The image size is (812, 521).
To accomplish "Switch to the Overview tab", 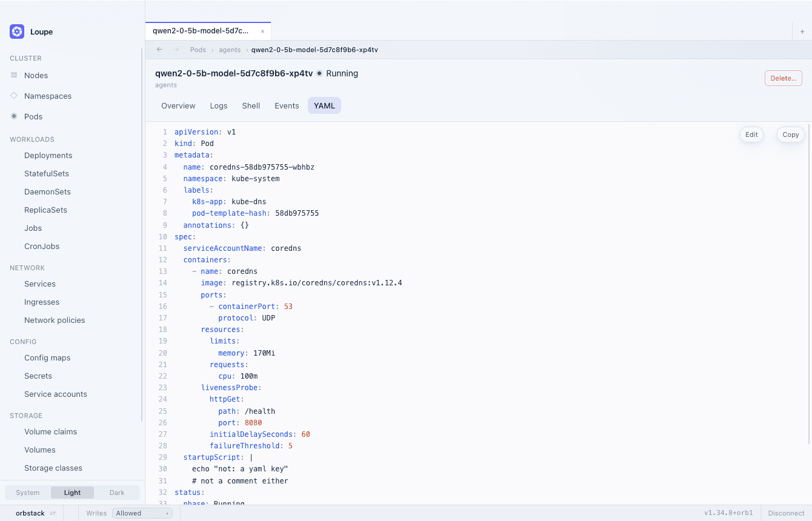I will [x=178, y=105].
